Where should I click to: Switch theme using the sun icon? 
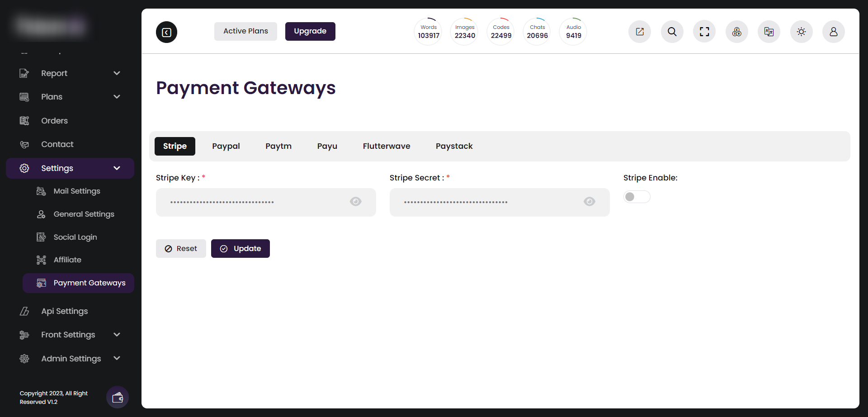801,32
